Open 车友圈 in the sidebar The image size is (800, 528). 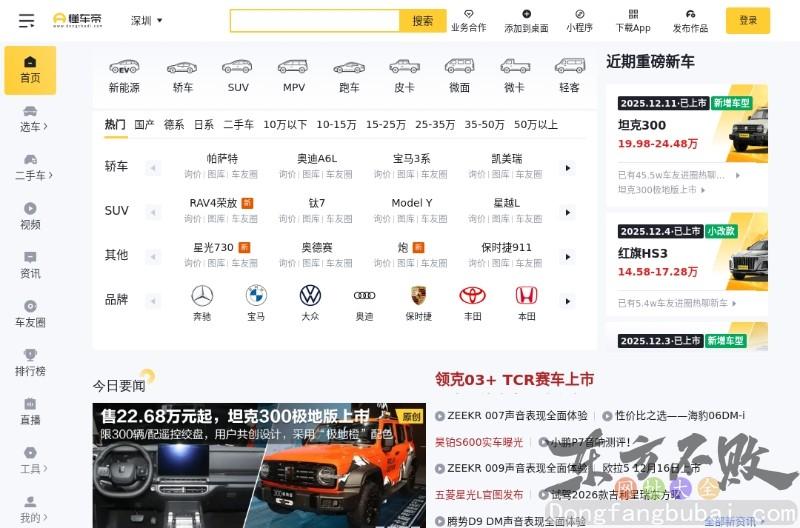coord(30,314)
